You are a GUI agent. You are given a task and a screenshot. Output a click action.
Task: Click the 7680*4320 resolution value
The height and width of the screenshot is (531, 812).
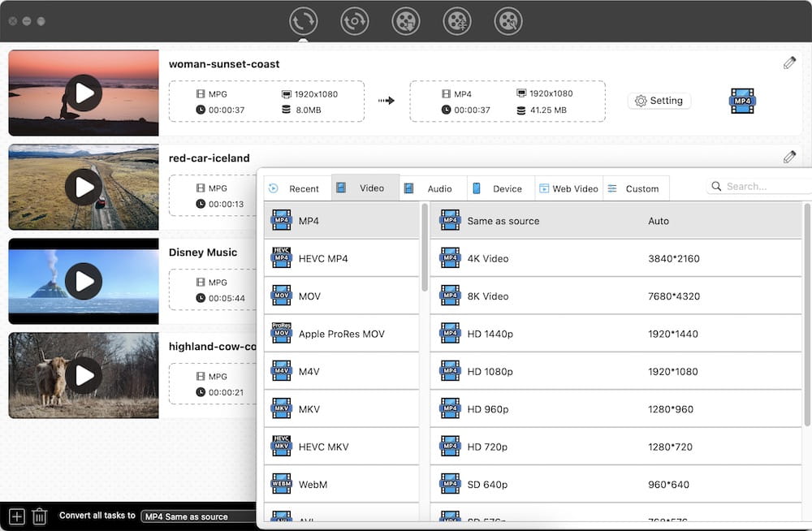[674, 296]
